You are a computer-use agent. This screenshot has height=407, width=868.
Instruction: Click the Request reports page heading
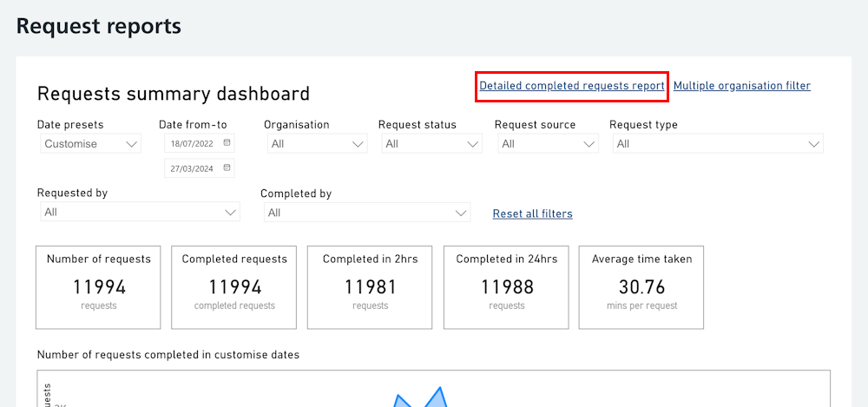99,26
